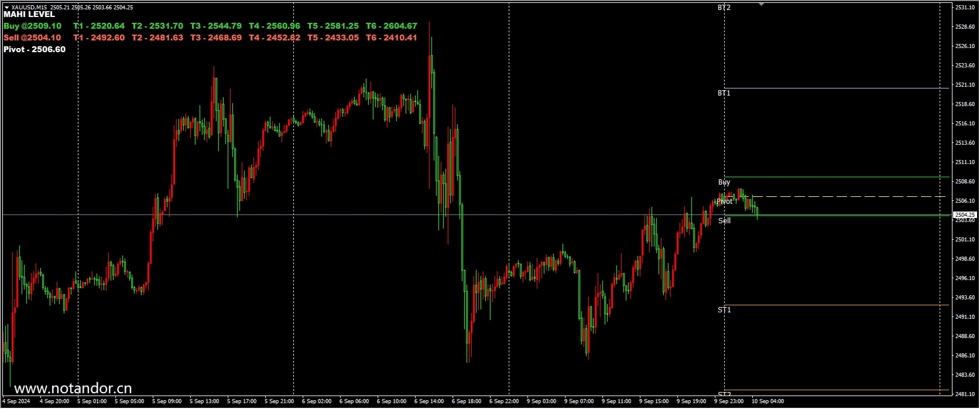
Task: Click the one-click trading arrow beside XAUUSD,M15
Action: (6, 8)
